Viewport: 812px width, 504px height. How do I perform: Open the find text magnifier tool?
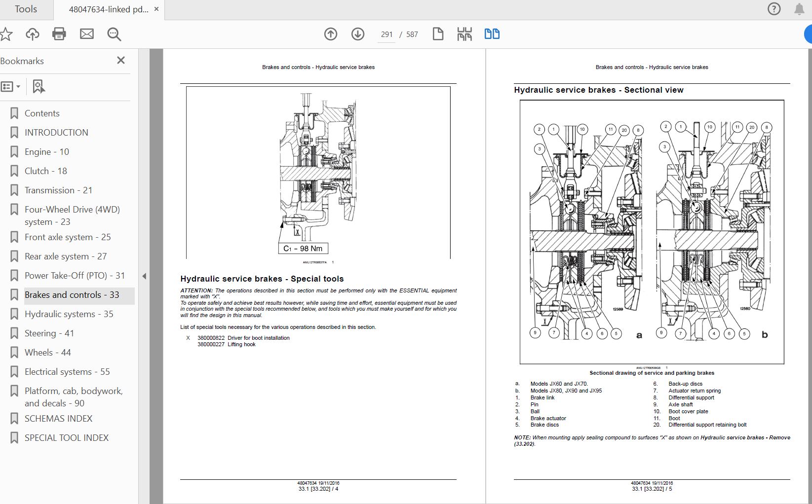114,34
